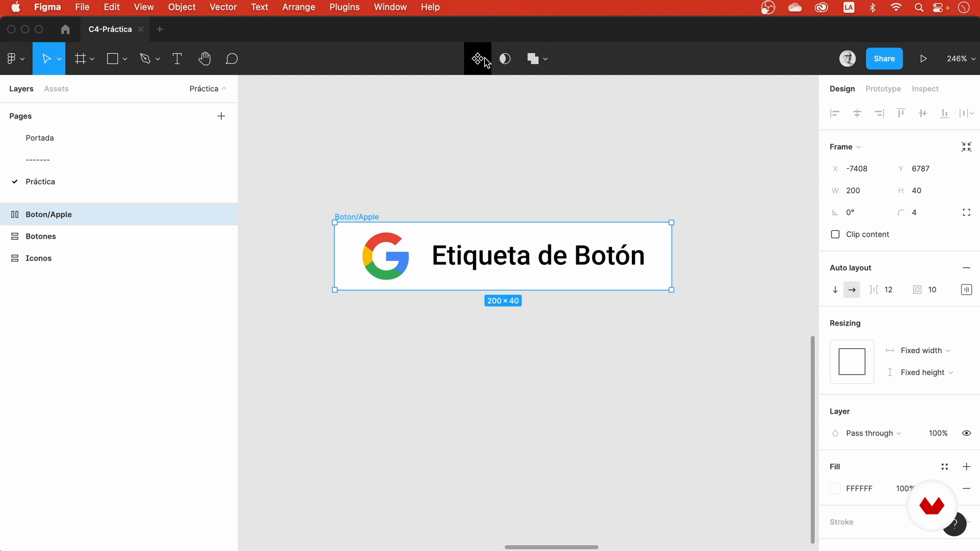This screenshot has height=551, width=980.
Task: Click the FFFFFF fill color swatch
Action: click(x=835, y=488)
